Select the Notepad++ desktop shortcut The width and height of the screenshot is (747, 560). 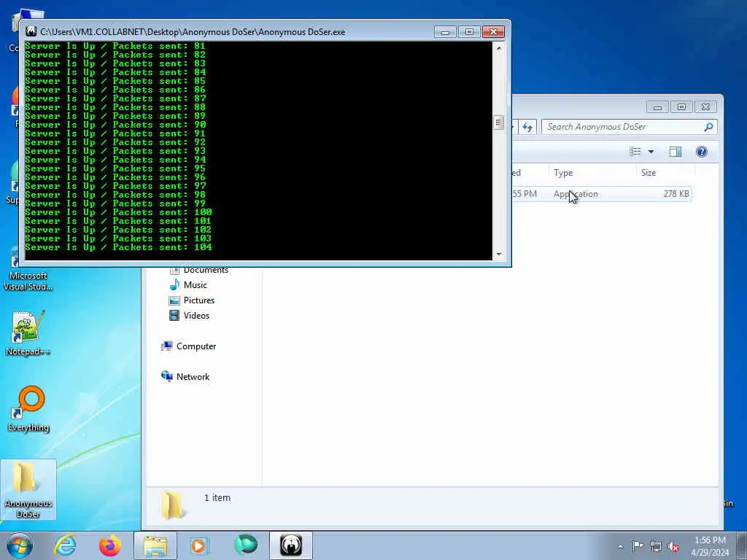coord(28,333)
